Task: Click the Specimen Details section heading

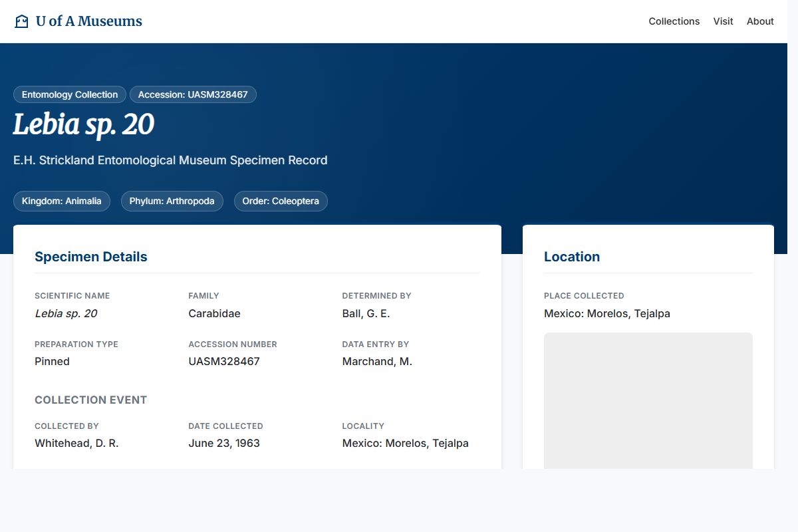Action: 91,257
